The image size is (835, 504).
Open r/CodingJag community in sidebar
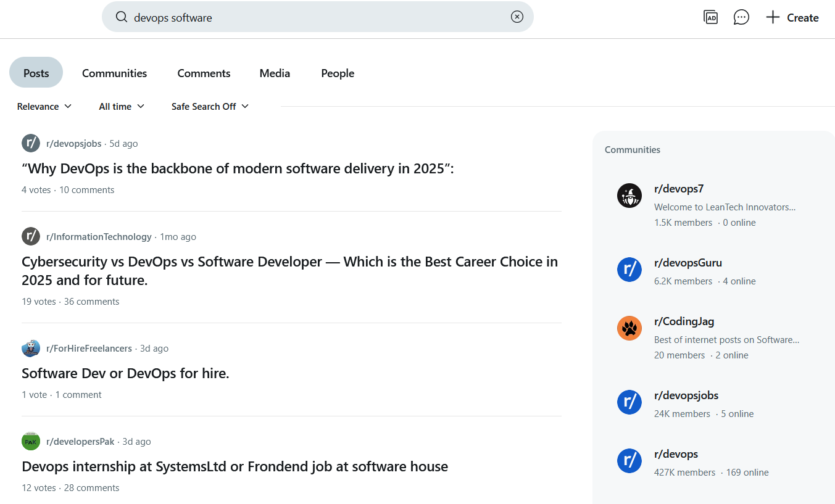pyautogui.click(x=684, y=321)
